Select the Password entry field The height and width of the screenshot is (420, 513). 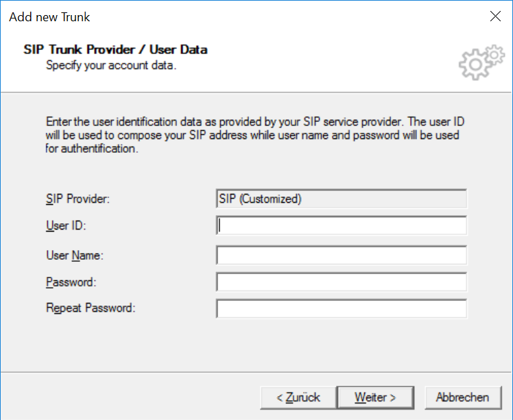coord(342,282)
